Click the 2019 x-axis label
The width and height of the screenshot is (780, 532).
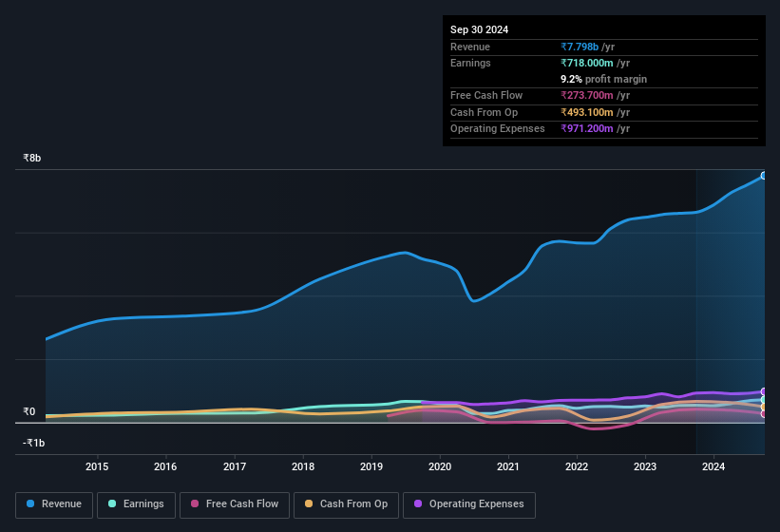(x=371, y=466)
